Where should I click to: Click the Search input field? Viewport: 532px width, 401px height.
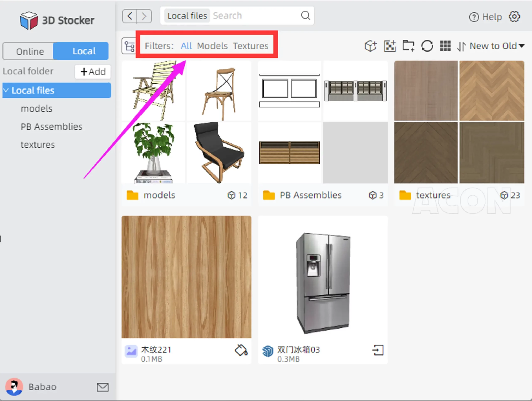pyautogui.click(x=255, y=16)
